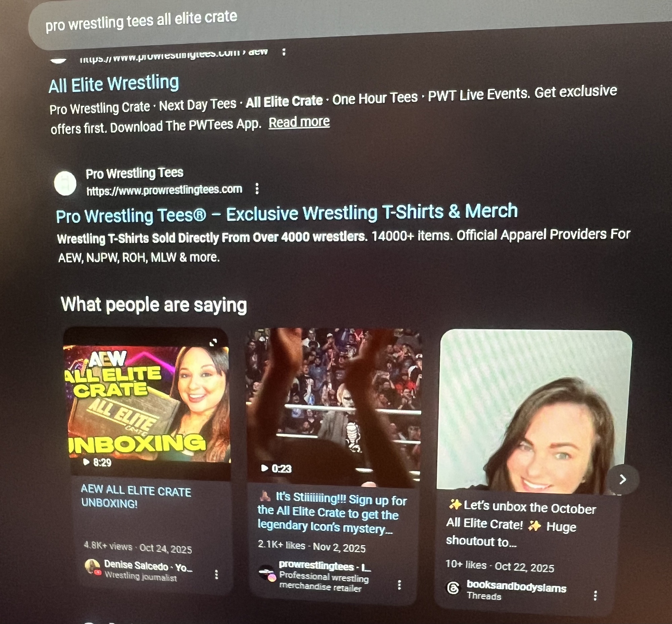Screen dimensions: 672x624
Task: Open three-dot menu on prowrestlingtees video card
Action: tap(400, 585)
